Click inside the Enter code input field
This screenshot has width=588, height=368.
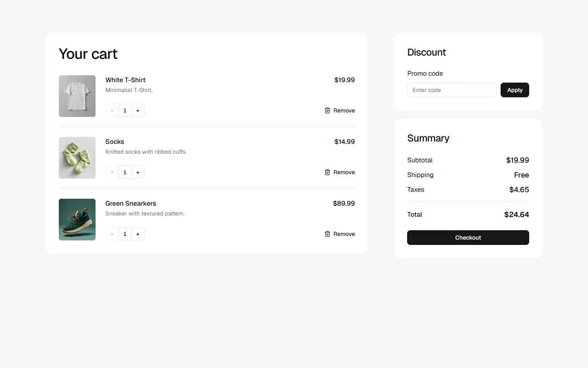click(451, 90)
